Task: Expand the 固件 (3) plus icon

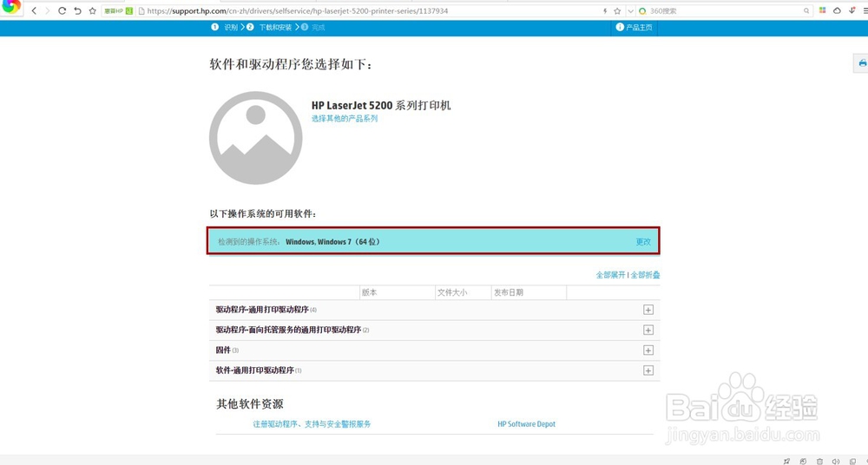Action: (648, 350)
